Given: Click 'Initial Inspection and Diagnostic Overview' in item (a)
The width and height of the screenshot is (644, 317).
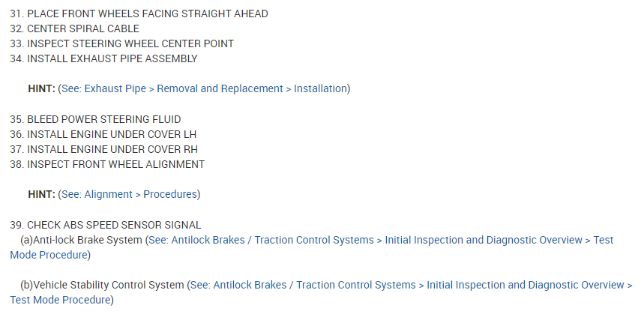Looking at the screenshot, I should point(484,240).
